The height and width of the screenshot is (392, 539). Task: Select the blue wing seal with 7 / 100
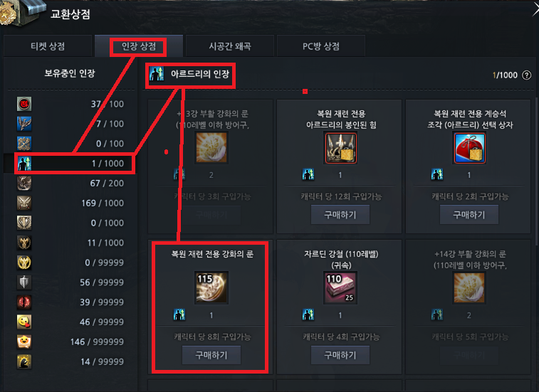tap(24, 124)
